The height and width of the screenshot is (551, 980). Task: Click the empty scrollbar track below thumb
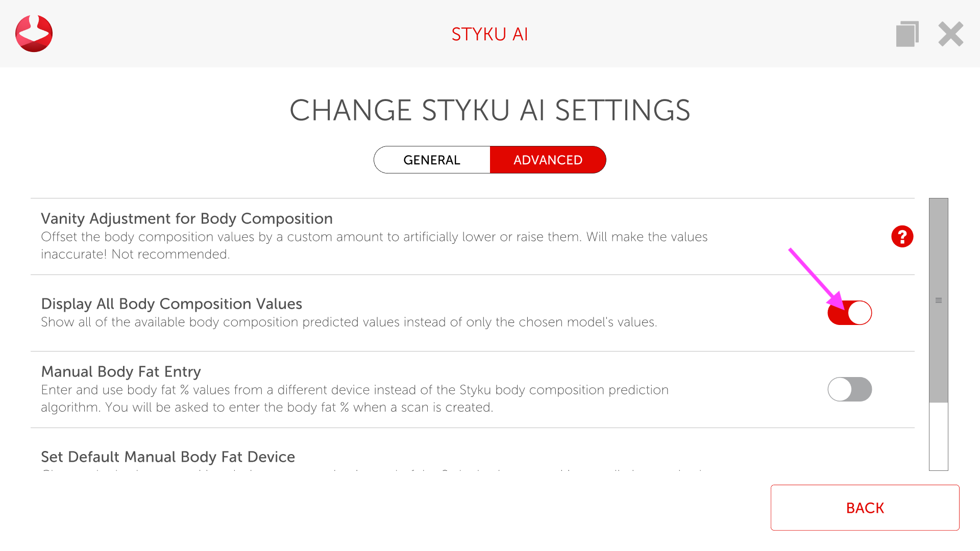[x=938, y=436]
